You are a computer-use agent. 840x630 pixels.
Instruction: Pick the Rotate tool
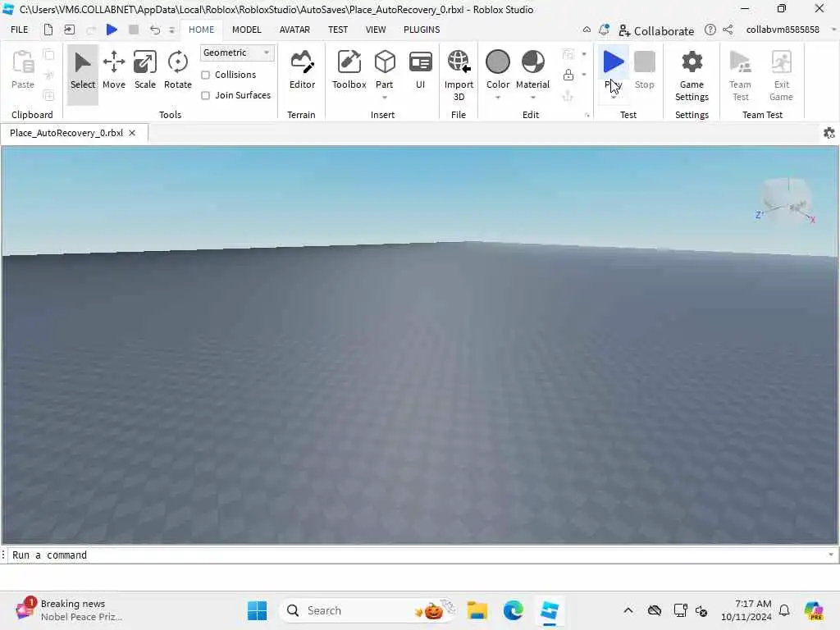pos(177,71)
